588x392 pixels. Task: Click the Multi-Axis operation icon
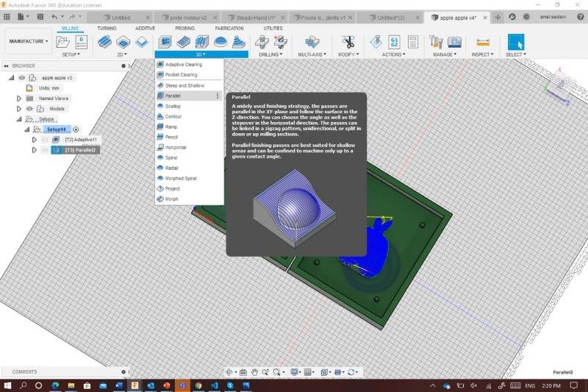click(312, 42)
